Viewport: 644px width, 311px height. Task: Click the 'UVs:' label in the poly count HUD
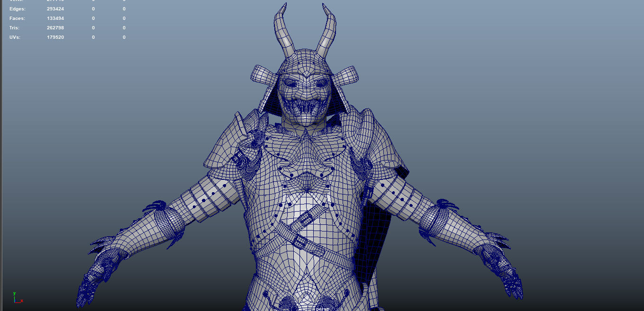pyautogui.click(x=15, y=37)
